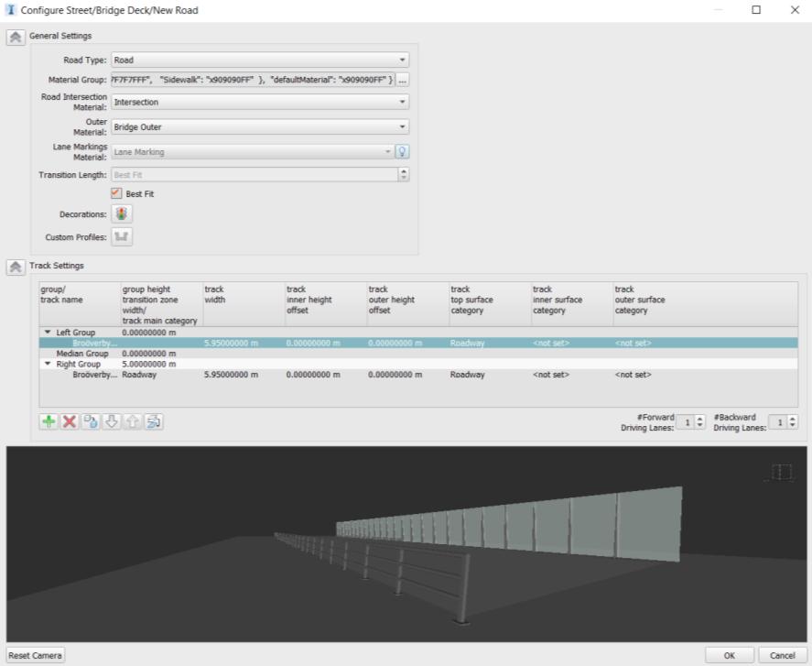Open Outer Material dropdown
The height and width of the screenshot is (666, 812).
click(x=260, y=127)
